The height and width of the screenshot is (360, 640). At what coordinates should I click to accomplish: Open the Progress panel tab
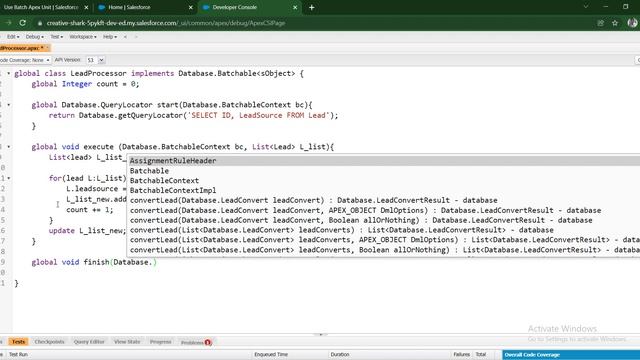pos(160,342)
